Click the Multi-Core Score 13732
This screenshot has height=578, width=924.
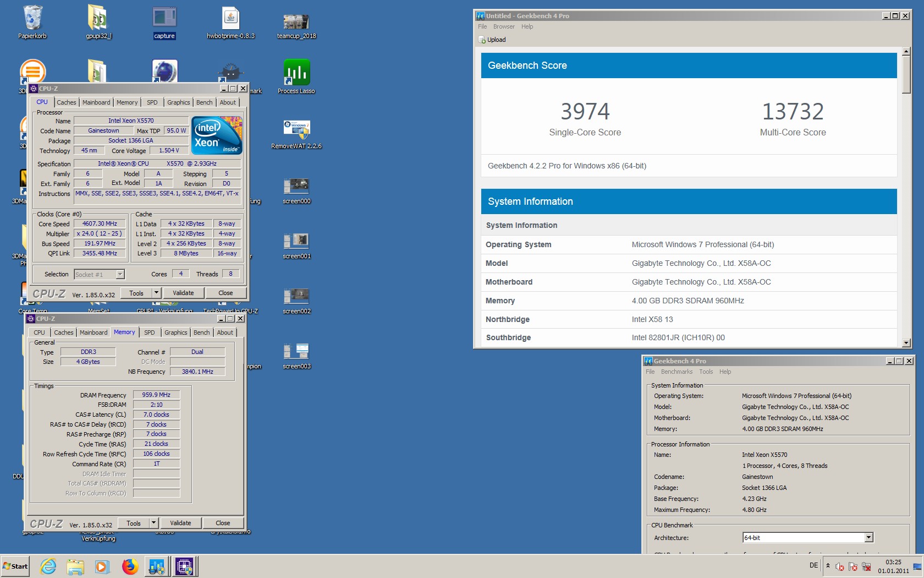click(x=793, y=112)
